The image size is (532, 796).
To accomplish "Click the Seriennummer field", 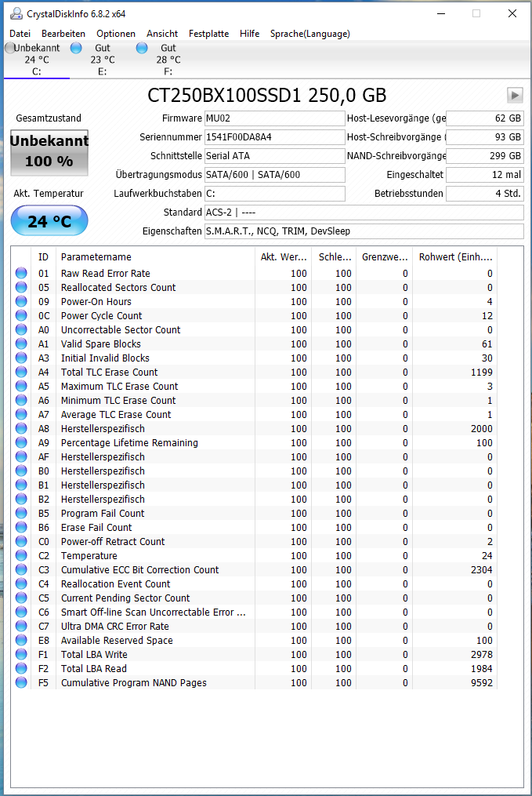I will pos(274,137).
